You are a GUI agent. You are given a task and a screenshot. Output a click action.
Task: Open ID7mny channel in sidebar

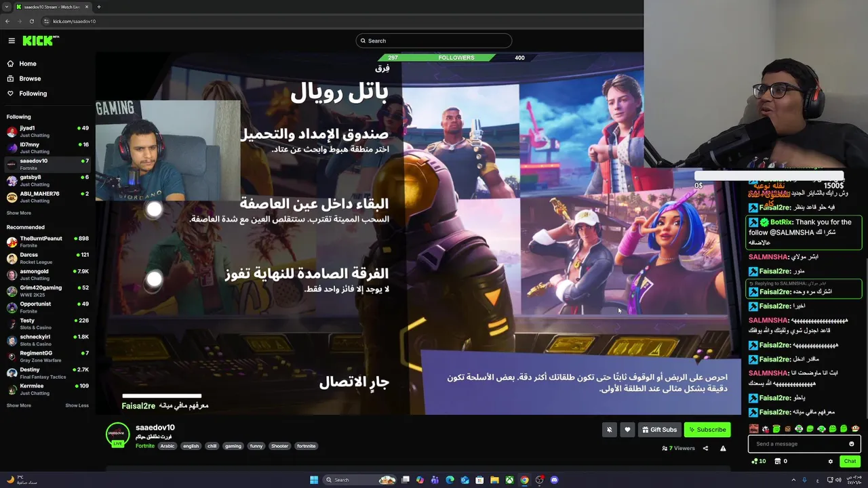click(x=47, y=147)
